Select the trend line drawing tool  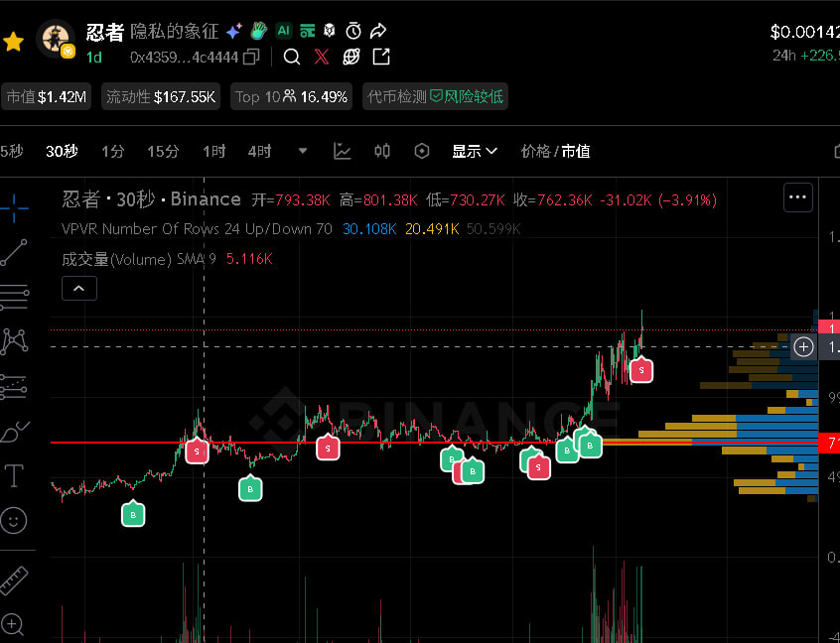(x=14, y=252)
